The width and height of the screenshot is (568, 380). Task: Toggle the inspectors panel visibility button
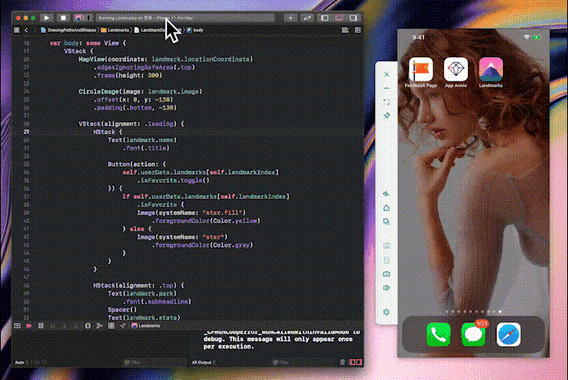(x=354, y=18)
